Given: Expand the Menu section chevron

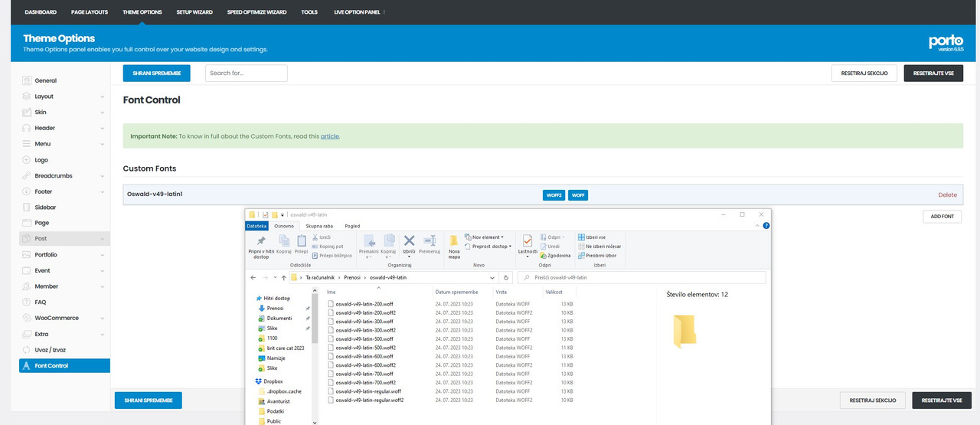Looking at the screenshot, I should tap(103, 144).
